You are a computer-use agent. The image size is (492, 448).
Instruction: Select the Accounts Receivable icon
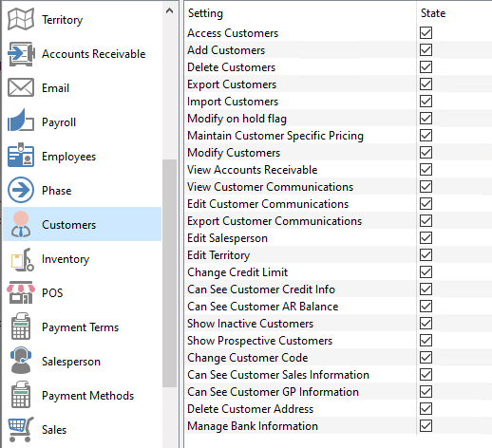tap(21, 54)
